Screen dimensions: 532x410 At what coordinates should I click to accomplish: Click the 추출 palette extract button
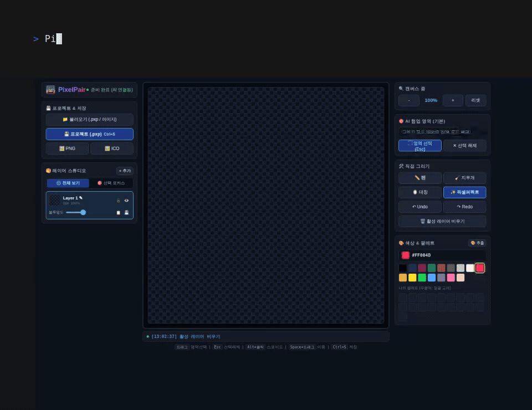pyautogui.click(x=477, y=243)
